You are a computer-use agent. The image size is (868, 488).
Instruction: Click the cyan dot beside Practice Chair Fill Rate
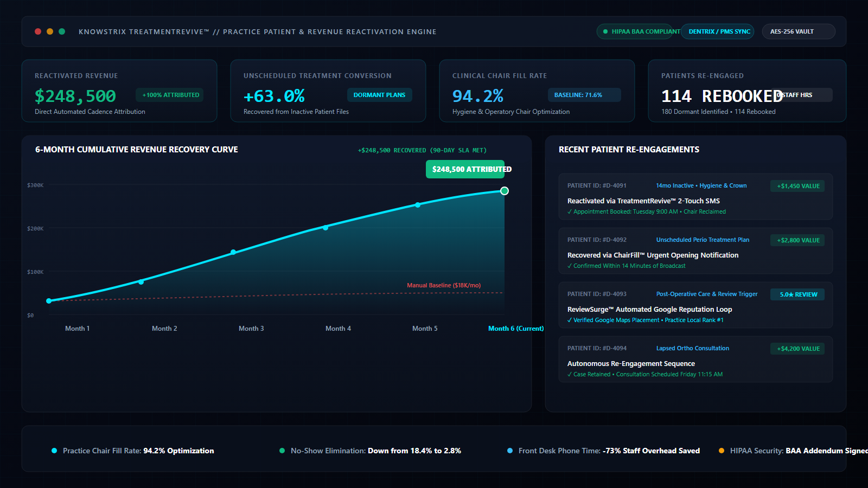(x=54, y=451)
